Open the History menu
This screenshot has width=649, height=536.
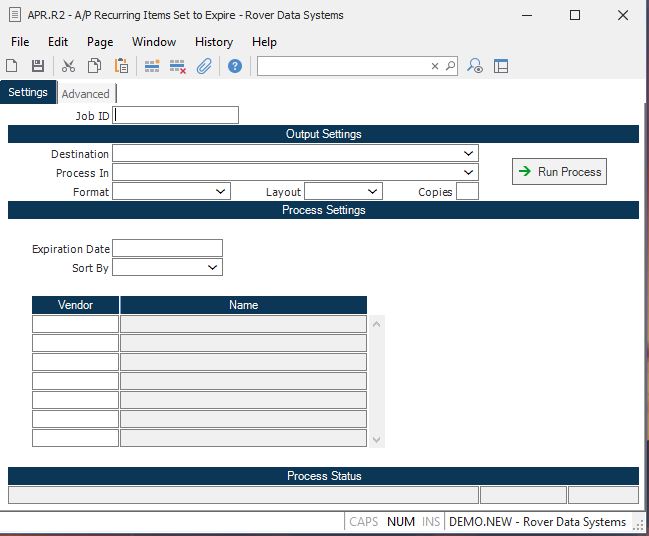213,42
